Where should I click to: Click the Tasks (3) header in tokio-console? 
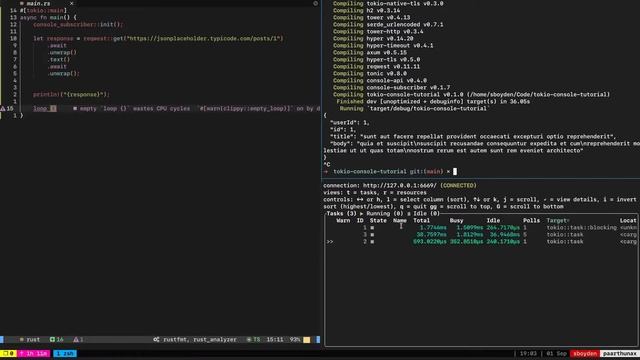coord(342,213)
